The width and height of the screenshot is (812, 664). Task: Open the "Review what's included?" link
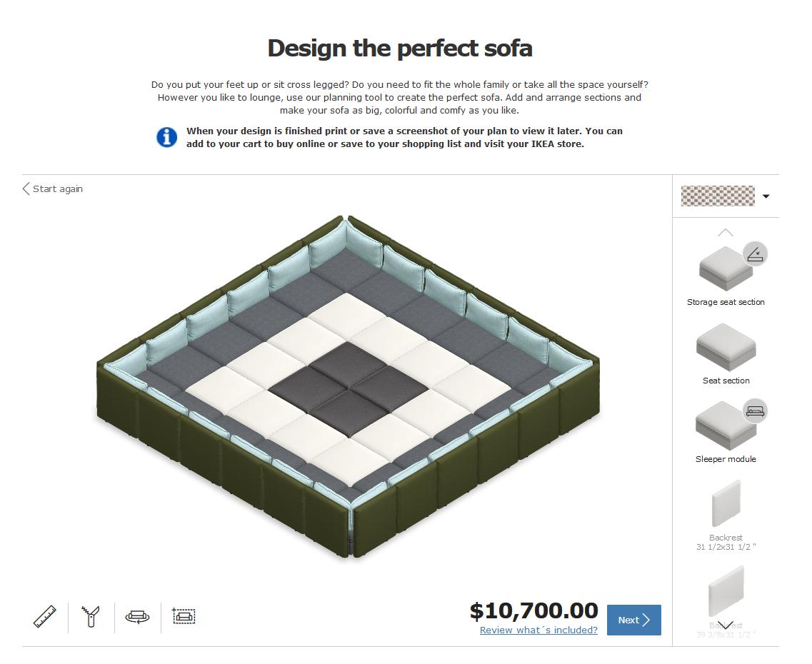(538, 630)
